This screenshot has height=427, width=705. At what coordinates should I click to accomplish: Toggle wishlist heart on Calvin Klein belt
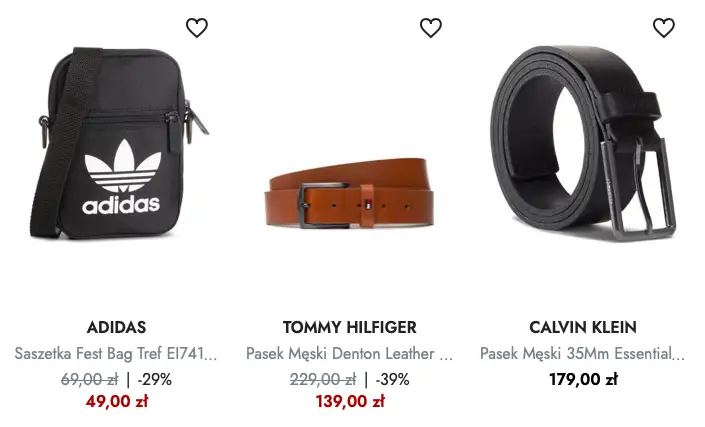664,28
